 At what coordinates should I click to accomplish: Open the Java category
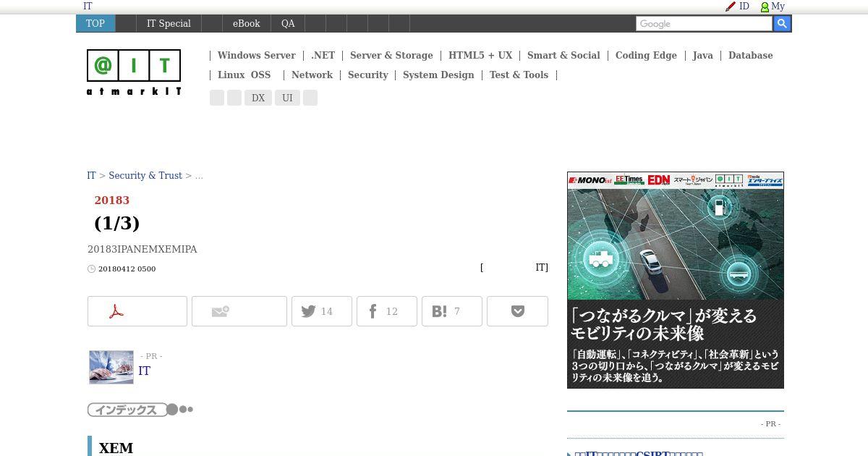[702, 56]
